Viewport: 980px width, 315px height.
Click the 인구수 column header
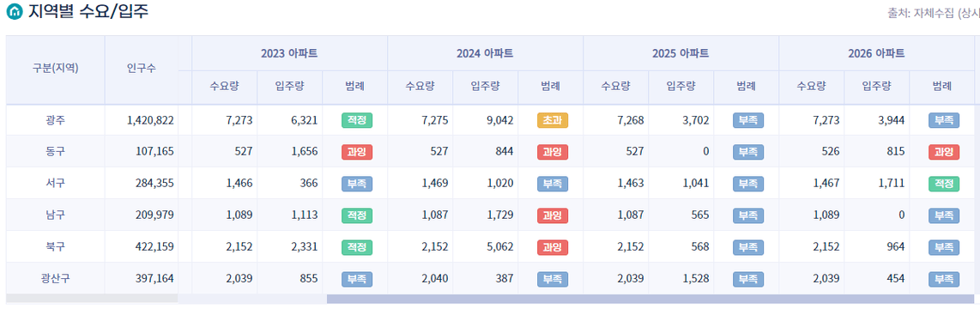pyautogui.click(x=142, y=69)
